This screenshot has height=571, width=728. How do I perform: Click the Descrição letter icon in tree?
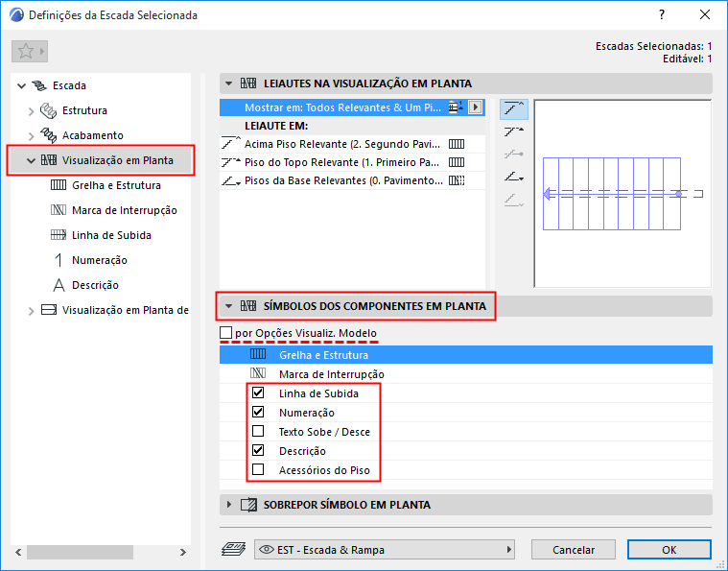click(x=59, y=285)
